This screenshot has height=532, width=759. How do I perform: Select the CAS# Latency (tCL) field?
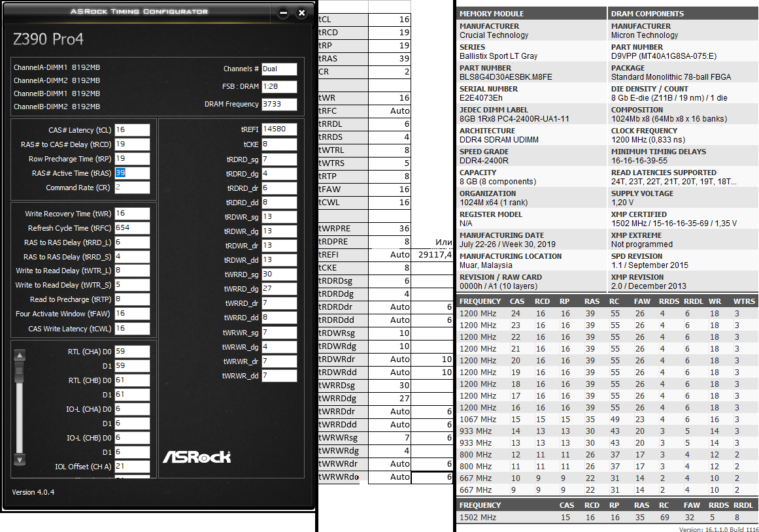[x=132, y=130]
